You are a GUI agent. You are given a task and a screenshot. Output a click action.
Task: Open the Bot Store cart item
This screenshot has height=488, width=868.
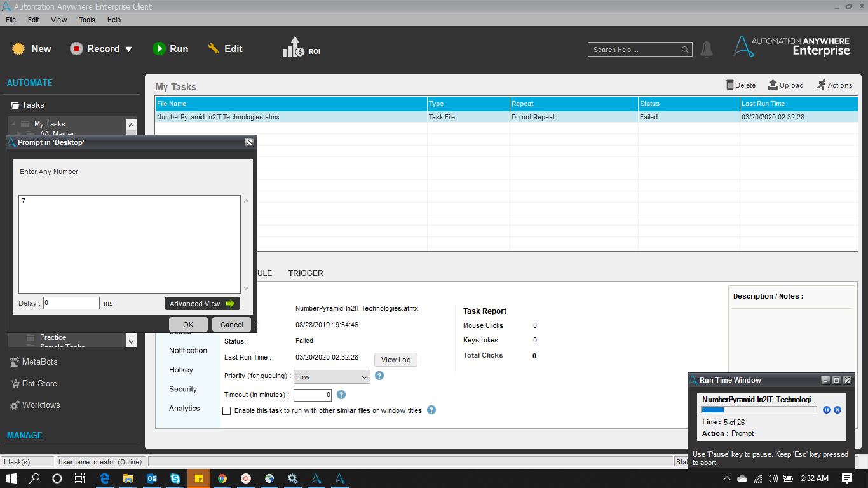[x=33, y=383]
